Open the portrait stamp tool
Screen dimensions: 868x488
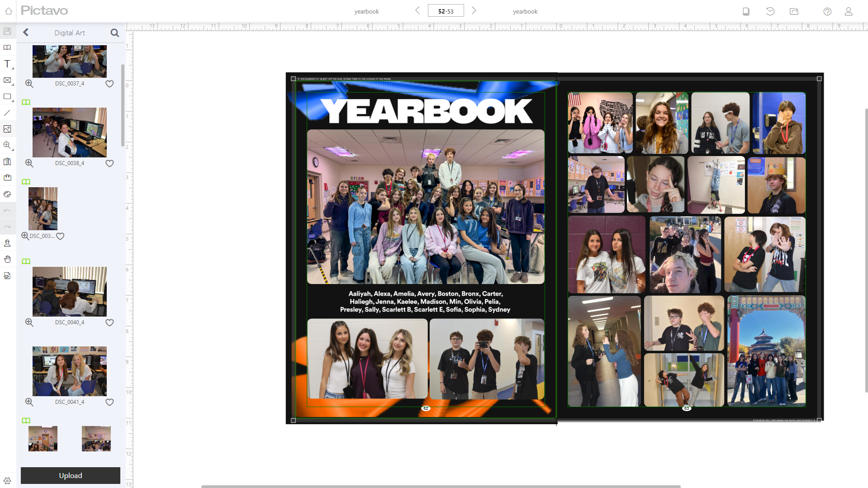pos(7,243)
